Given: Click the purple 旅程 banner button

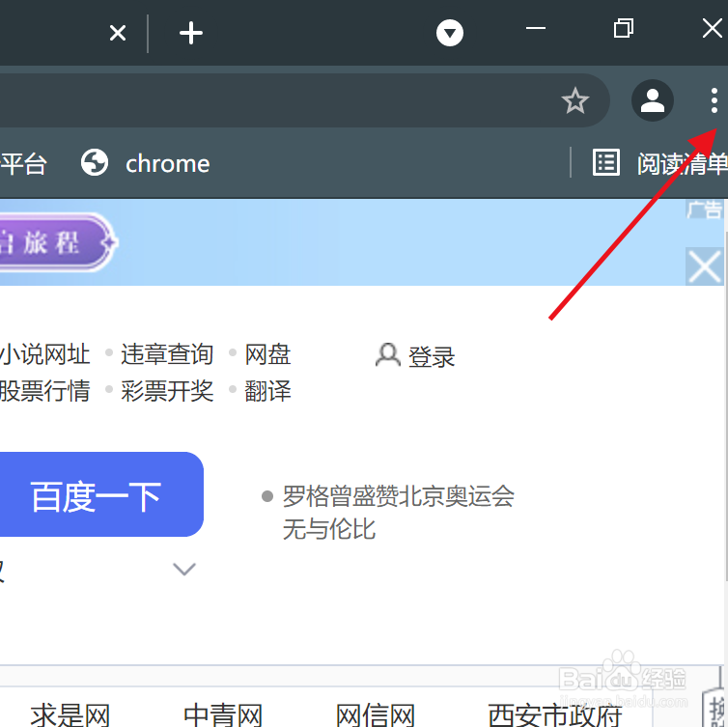Looking at the screenshot, I should [x=58, y=242].
